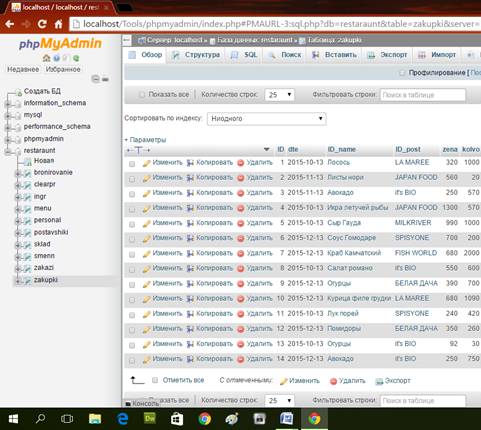Click pencil icon in Лук порей row
The image size is (481, 430).
[x=146, y=314]
